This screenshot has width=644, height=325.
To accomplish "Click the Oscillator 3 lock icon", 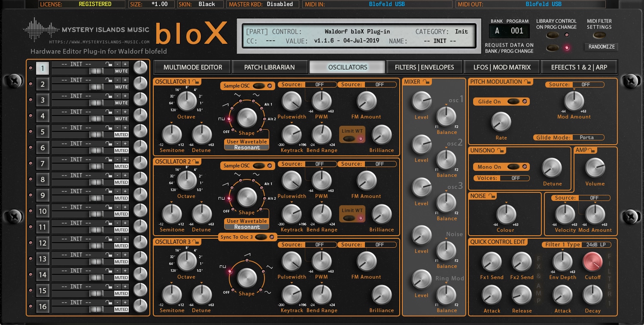I will tap(195, 242).
